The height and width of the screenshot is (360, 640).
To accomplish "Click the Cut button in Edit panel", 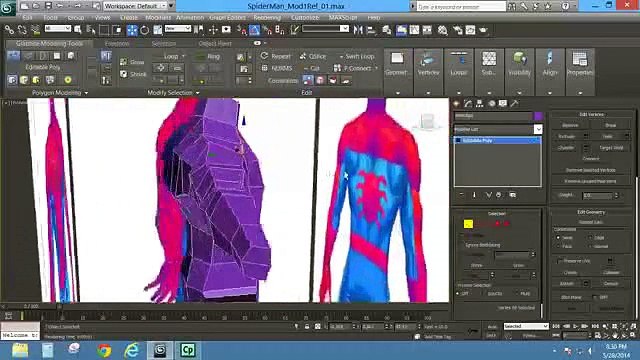I will click(x=311, y=68).
